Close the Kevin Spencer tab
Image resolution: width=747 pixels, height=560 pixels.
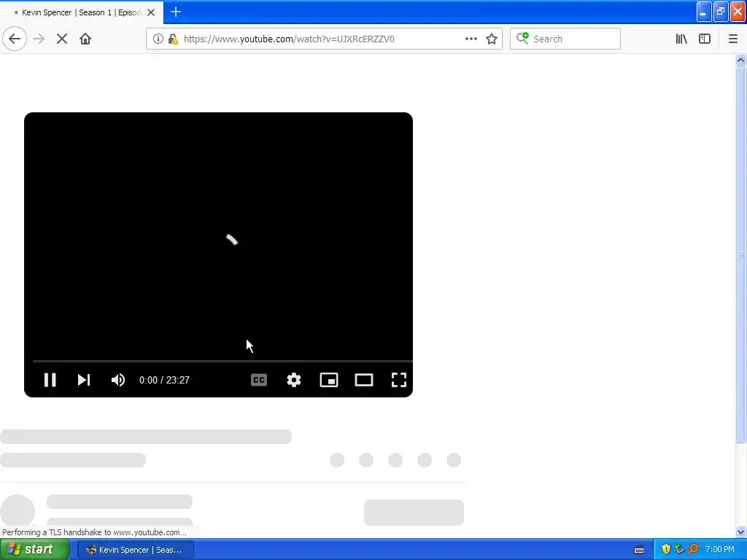(x=151, y=12)
